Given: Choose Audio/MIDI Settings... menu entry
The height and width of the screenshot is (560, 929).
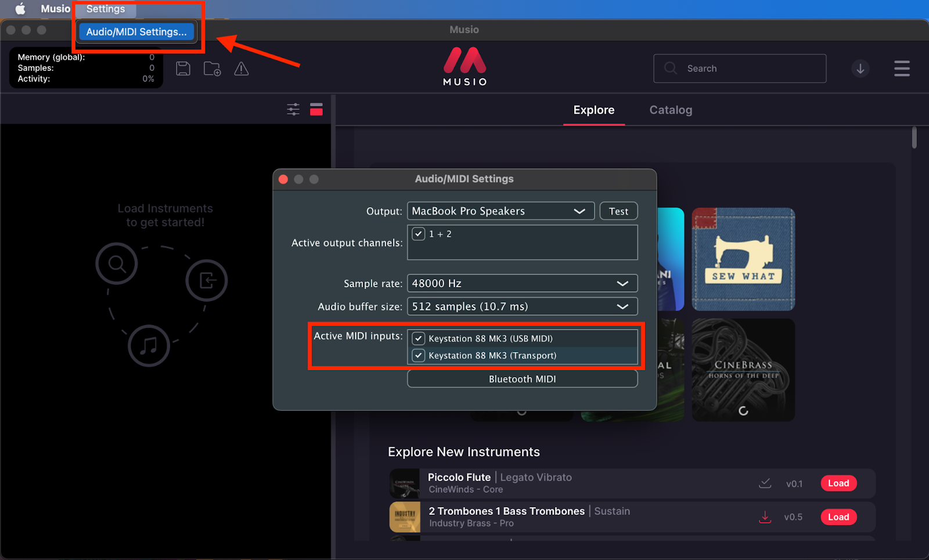Looking at the screenshot, I should pos(136,32).
